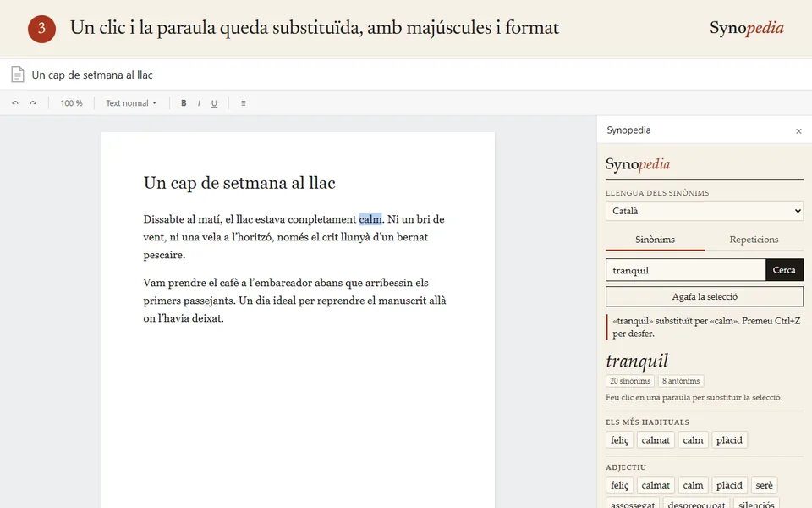Select the 8 antònims badge
Screen dimensions: 812x508
tap(680, 381)
